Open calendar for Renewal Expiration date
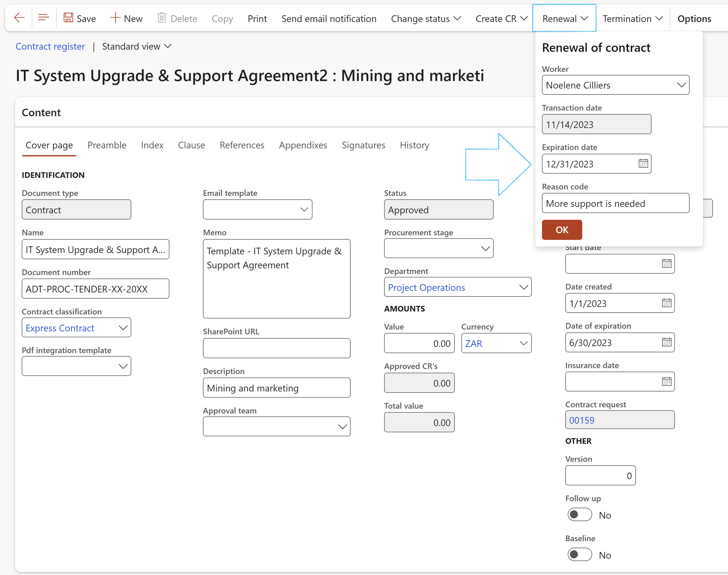 click(643, 164)
